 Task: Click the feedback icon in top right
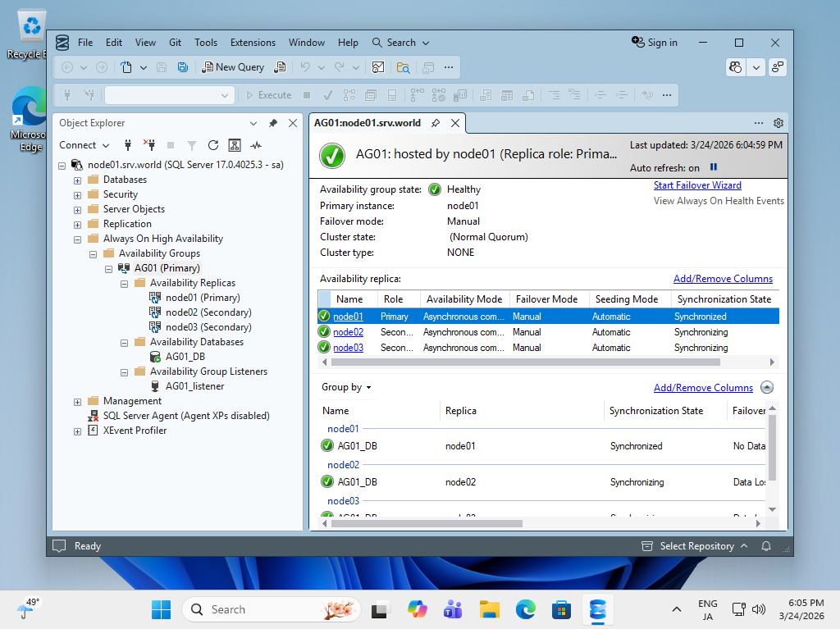click(x=778, y=67)
